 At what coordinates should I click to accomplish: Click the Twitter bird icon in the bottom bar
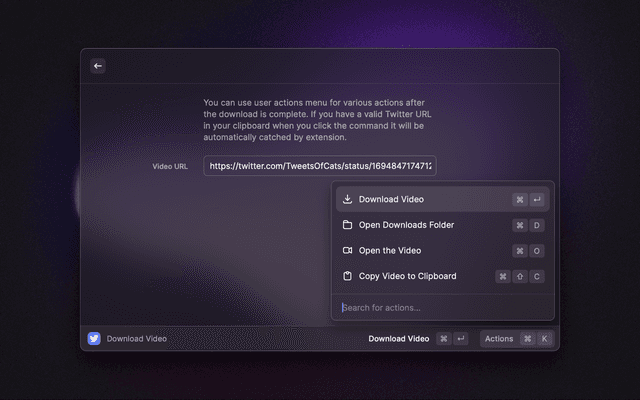point(94,339)
